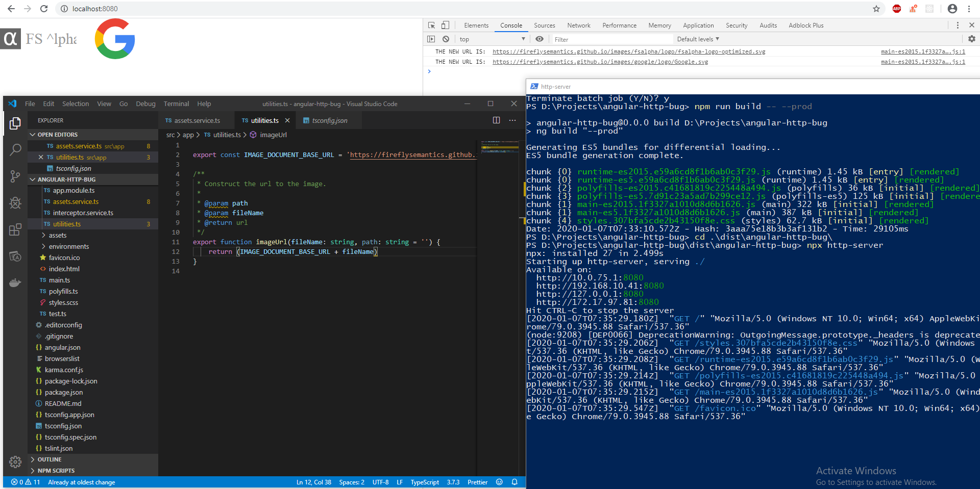Switch to the Network tab in DevTools
The height and width of the screenshot is (489, 980).
tap(579, 25)
